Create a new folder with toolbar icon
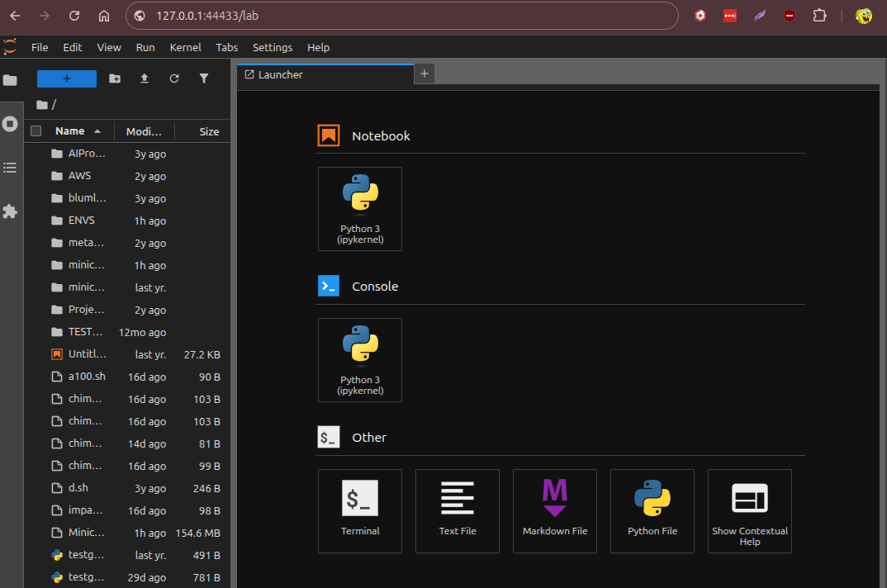Viewport: 887px width, 588px height. [115, 78]
